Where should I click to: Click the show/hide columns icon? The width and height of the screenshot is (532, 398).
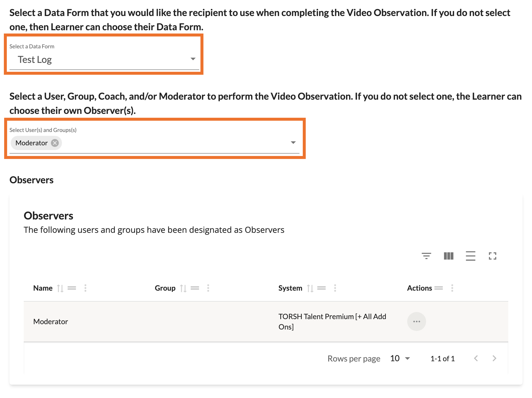coord(448,256)
